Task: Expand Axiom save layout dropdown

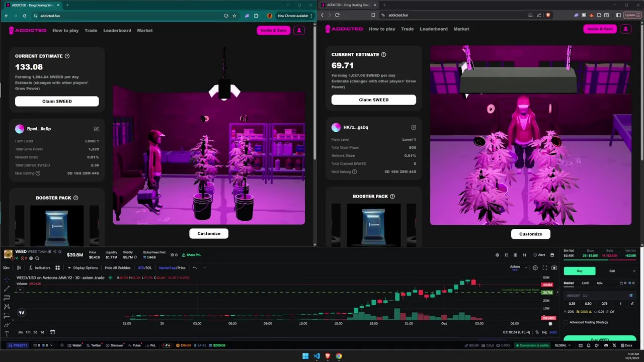Action: coord(525,268)
